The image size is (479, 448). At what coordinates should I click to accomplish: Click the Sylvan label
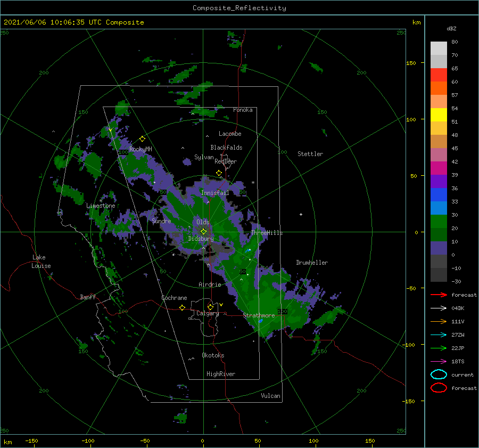[x=204, y=157]
